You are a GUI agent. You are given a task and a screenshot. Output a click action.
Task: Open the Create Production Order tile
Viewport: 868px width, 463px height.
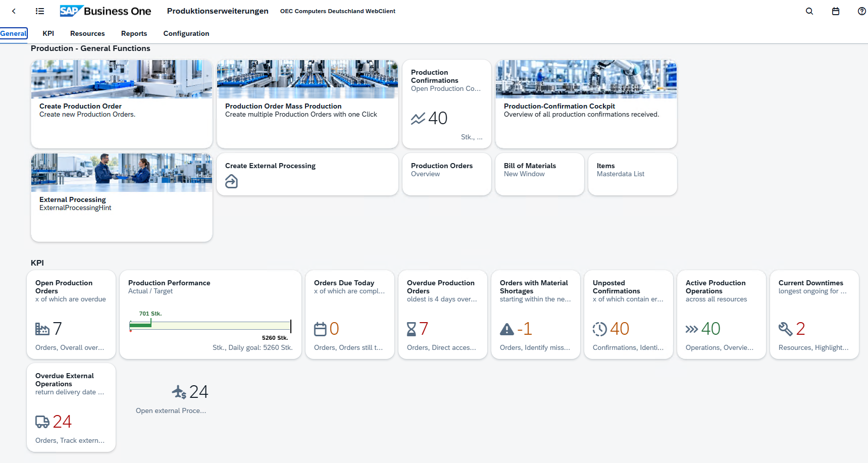(122, 104)
